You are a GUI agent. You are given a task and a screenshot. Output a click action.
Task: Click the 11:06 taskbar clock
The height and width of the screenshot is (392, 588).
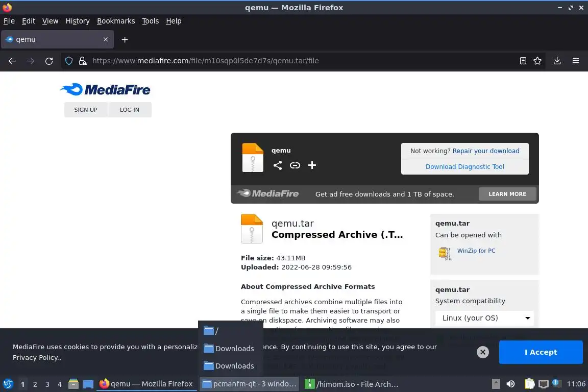[x=576, y=384]
